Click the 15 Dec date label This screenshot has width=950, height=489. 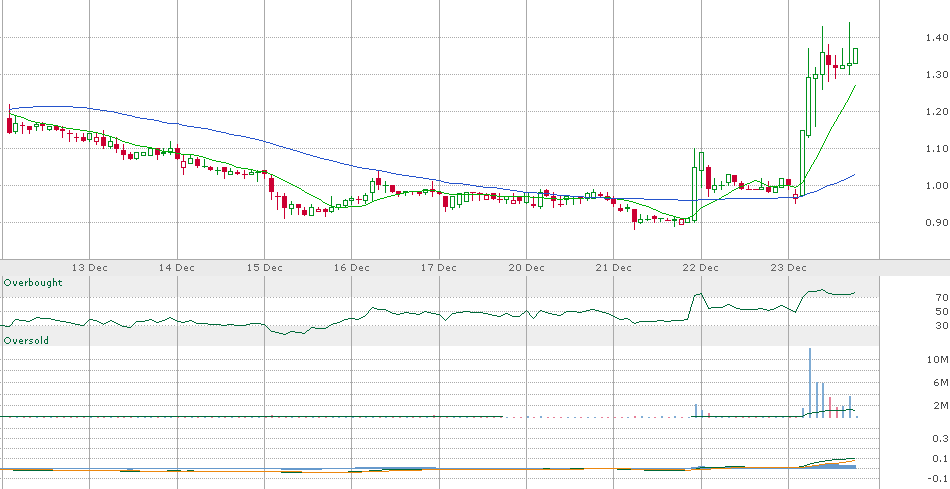(265, 267)
